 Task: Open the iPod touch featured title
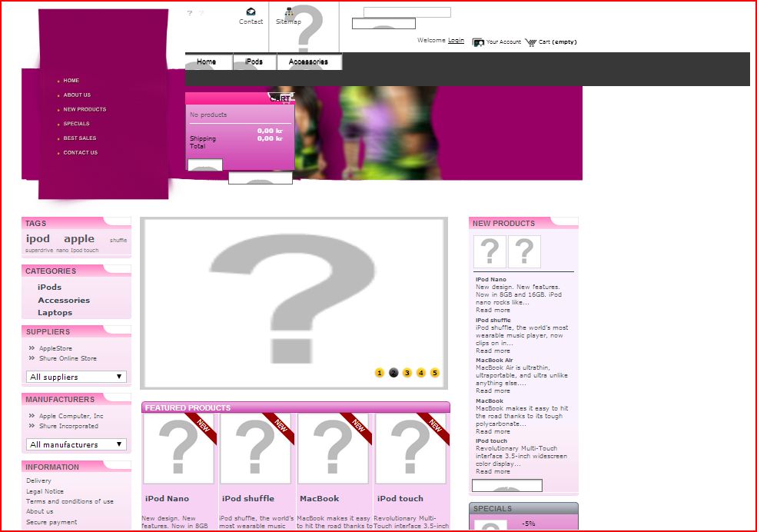pyautogui.click(x=400, y=499)
